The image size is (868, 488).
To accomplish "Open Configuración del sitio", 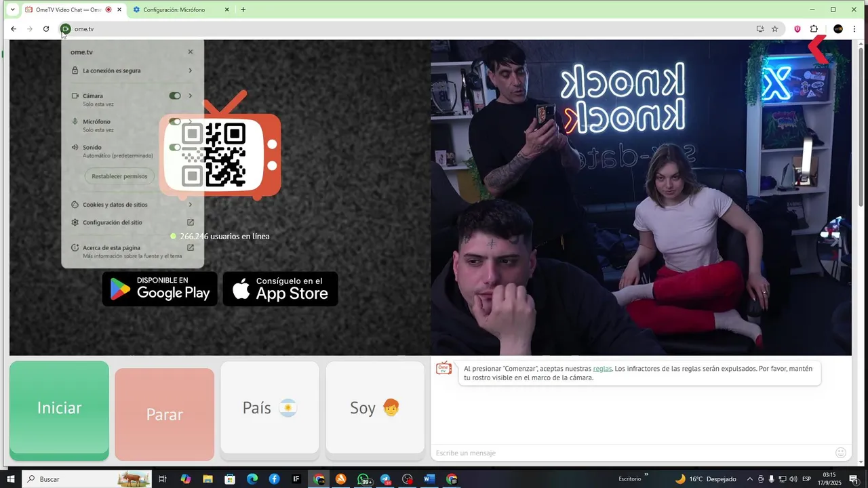I will tap(132, 222).
